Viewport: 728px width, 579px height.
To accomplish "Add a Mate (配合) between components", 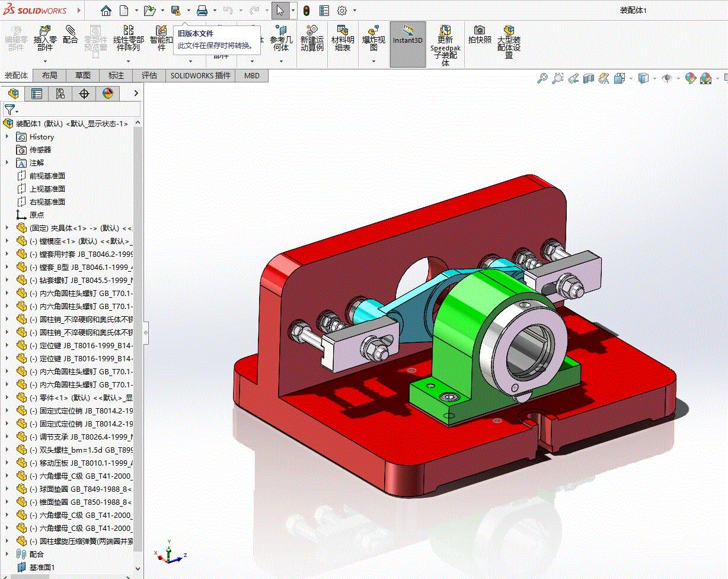I will coord(71,36).
